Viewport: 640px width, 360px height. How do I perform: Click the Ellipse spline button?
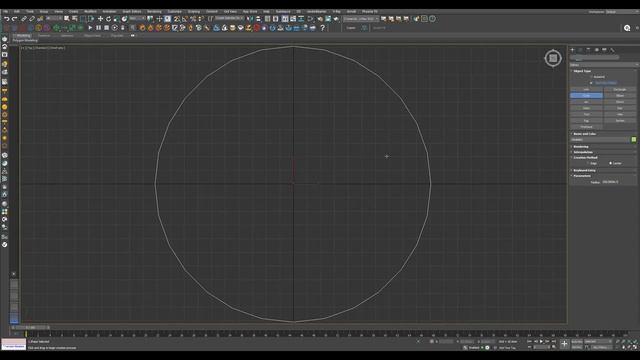[x=620, y=96]
